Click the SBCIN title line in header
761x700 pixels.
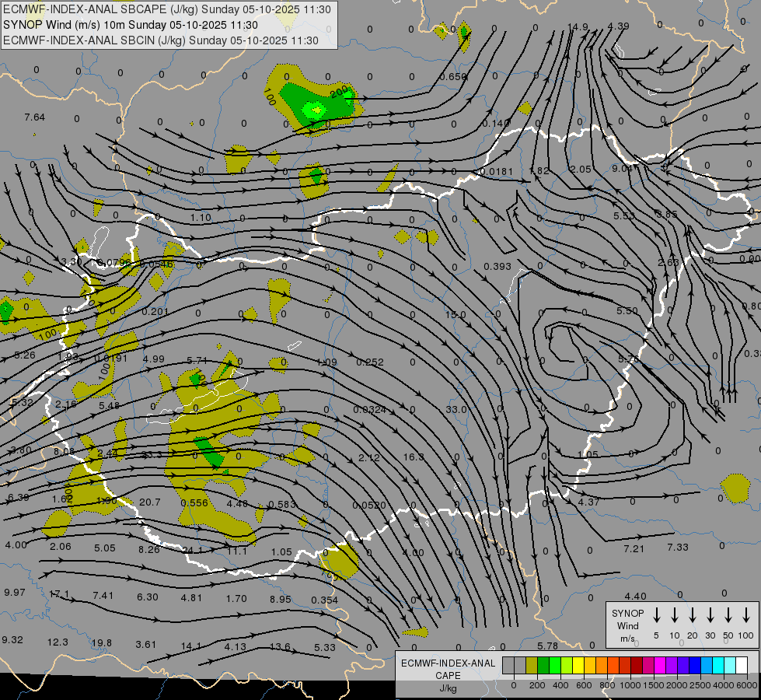(160, 40)
